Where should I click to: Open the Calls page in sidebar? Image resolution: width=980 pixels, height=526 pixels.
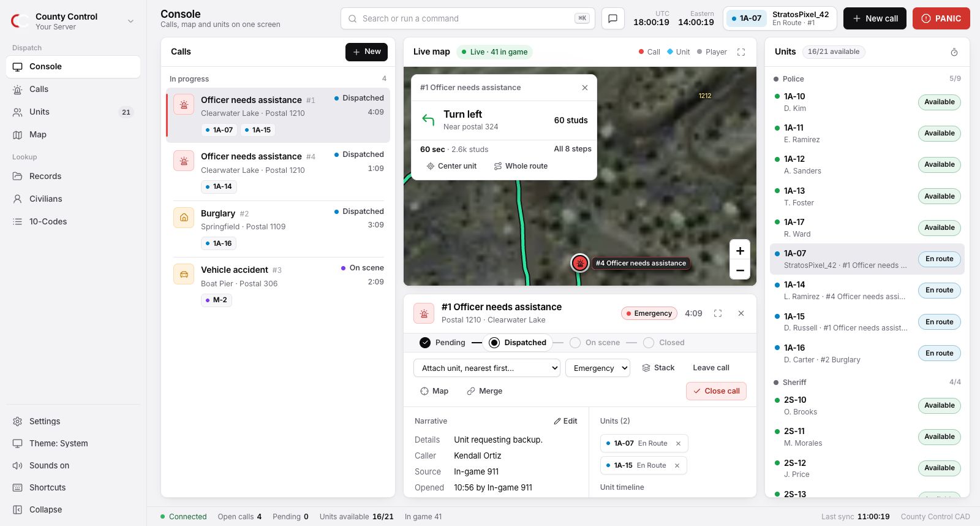(x=73, y=89)
